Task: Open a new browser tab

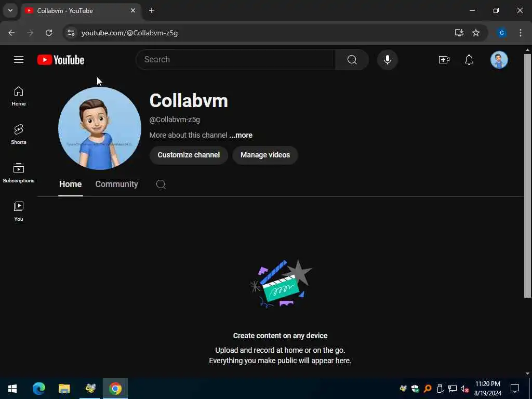Action: click(152, 10)
